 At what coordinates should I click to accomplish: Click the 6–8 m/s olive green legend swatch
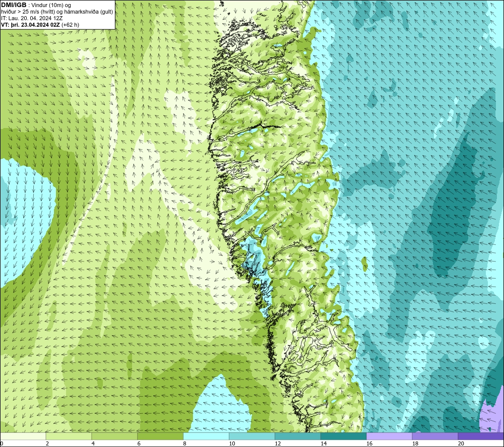160,436
